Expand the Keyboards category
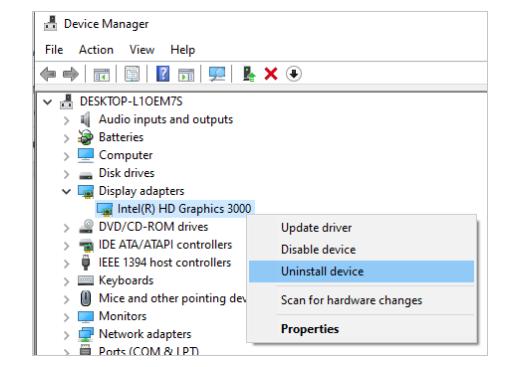Image resolution: width=515 pixels, height=367 pixels. coord(67,281)
